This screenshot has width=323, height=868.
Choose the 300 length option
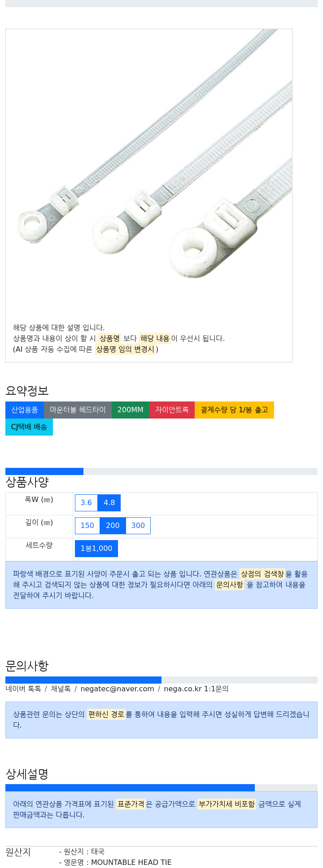(x=138, y=526)
